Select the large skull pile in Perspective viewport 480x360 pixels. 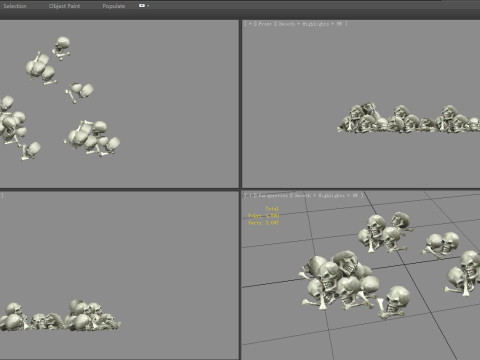339,280
